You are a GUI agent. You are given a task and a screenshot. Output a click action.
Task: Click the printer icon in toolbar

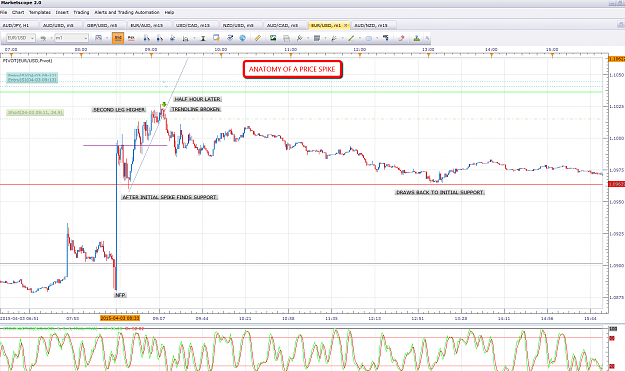coord(286,38)
